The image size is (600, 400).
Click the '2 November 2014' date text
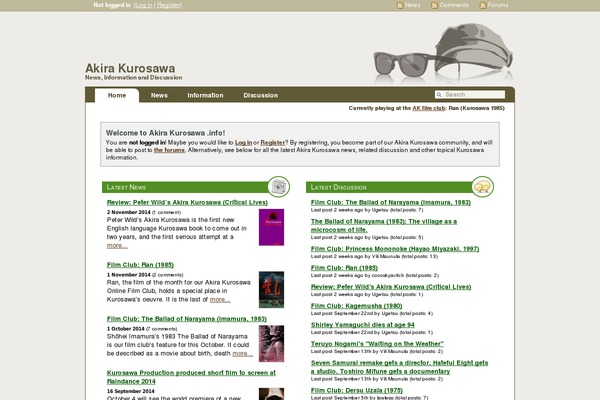point(129,212)
